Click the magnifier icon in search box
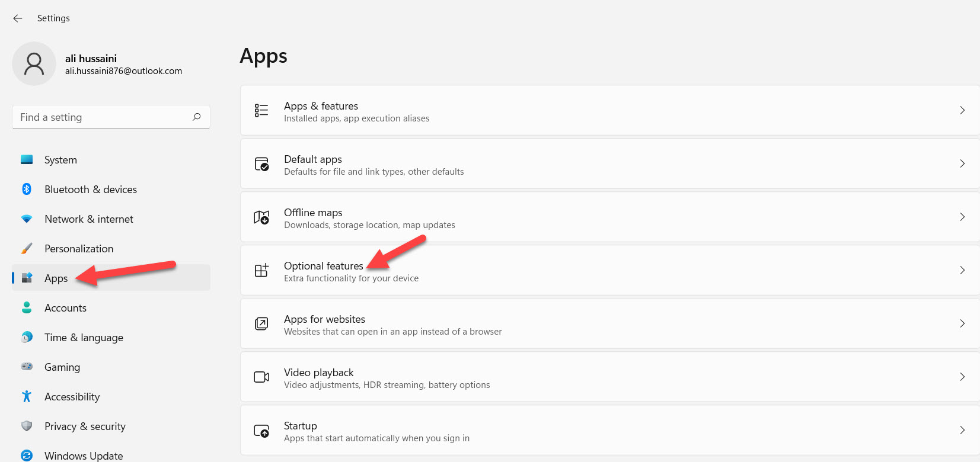This screenshot has height=462, width=980. click(197, 117)
